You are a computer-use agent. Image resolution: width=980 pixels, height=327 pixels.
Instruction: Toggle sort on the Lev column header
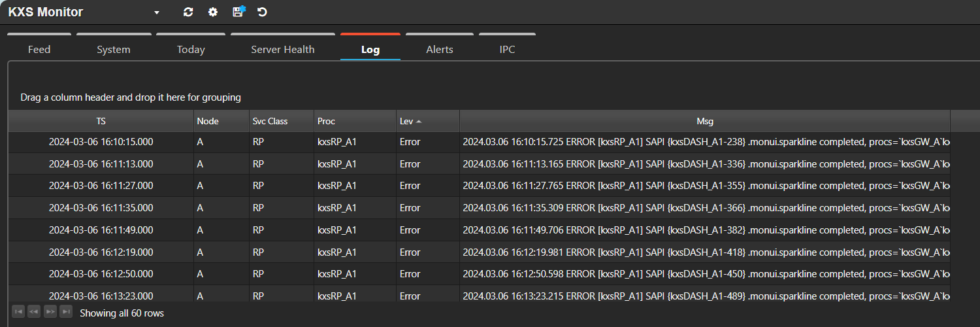pos(428,121)
